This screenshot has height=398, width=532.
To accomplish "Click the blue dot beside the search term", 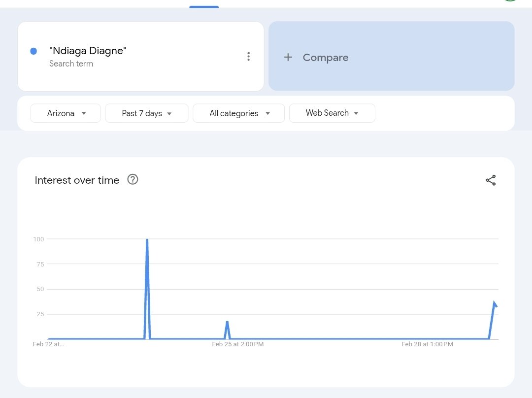I will point(33,51).
